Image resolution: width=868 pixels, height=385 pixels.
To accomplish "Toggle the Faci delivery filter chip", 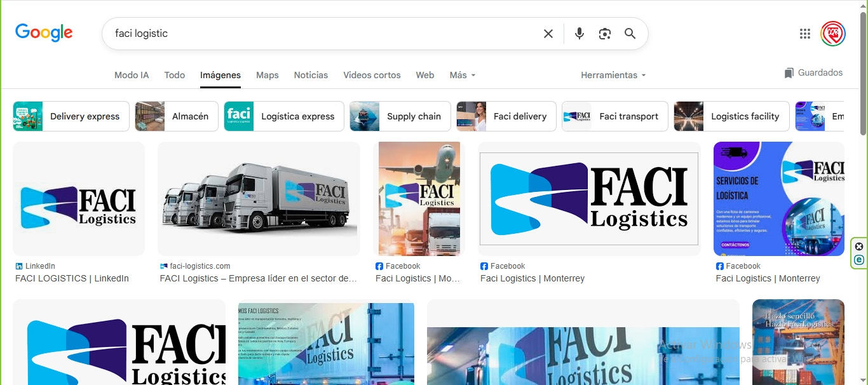I will tap(505, 116).
